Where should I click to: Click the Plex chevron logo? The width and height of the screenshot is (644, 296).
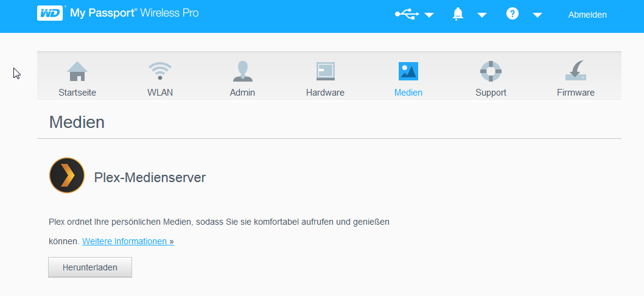pyautogui.click(x=67, y=175)
